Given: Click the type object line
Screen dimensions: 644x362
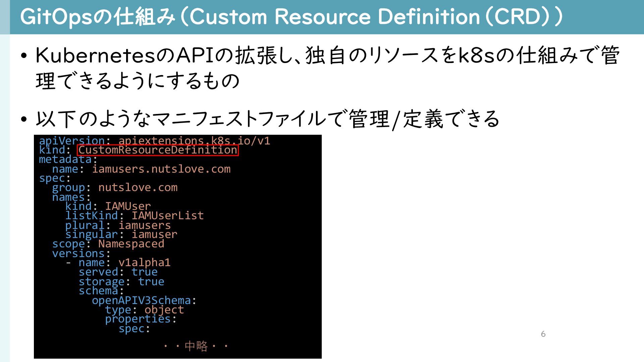Looking at the screenshot, I should tap(144, 310).
